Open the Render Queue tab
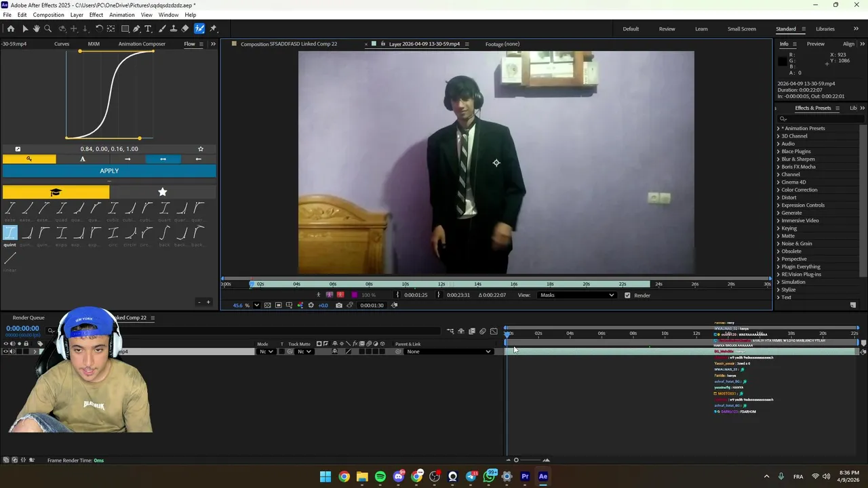Viewport: 868px width, 488px height. tap(28, 318)
